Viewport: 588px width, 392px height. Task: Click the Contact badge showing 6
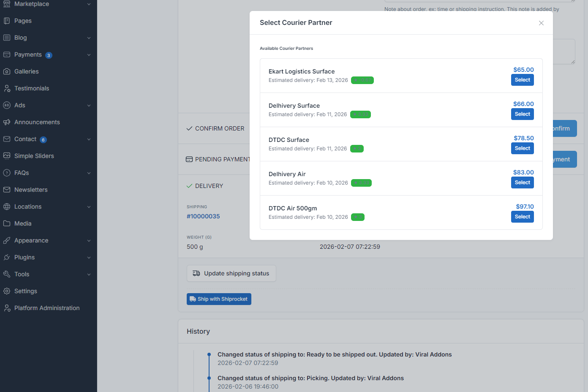pyautogui.click(x=43, y=140)
